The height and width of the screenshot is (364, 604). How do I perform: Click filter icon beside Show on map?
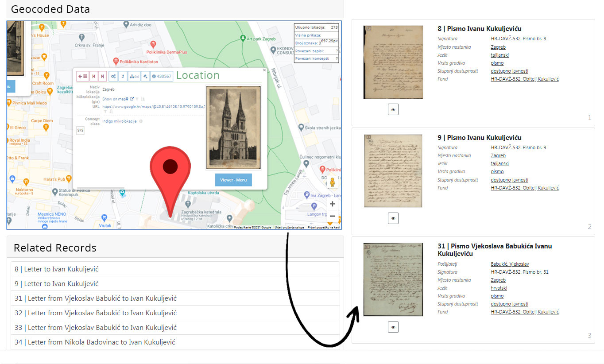[x=137, y=99]
